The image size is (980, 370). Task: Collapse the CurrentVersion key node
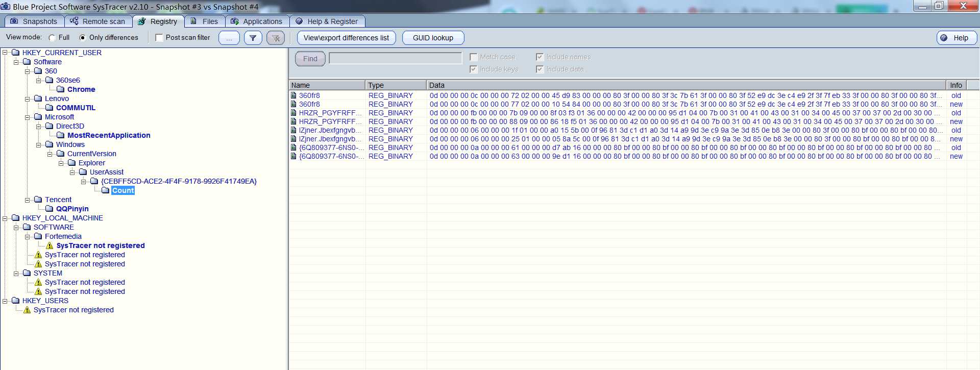50,154
